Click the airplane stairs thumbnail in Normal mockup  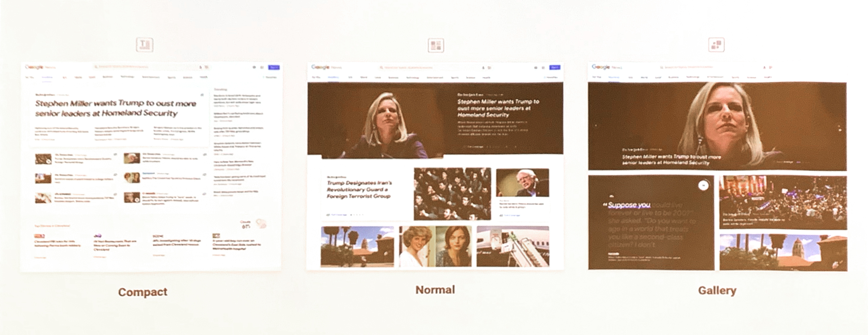click(x=513, y=246)
